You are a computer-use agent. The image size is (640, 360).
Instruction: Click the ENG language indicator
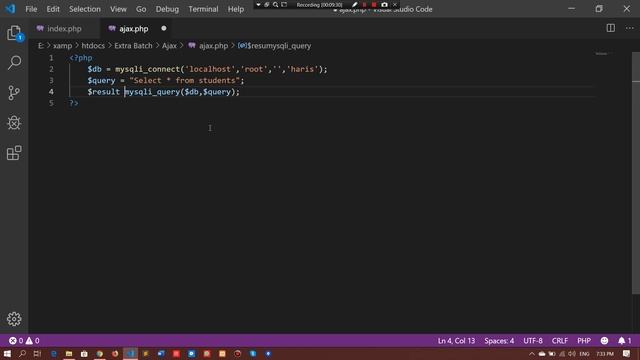[x=584, y=353]
